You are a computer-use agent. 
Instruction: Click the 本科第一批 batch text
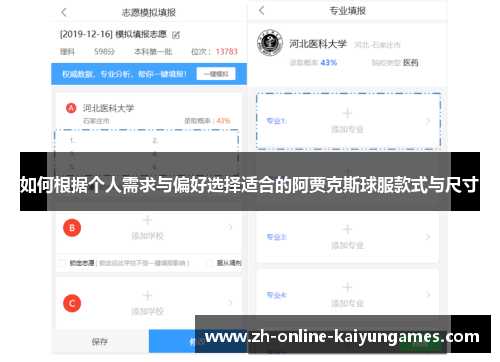pos(153,52)
